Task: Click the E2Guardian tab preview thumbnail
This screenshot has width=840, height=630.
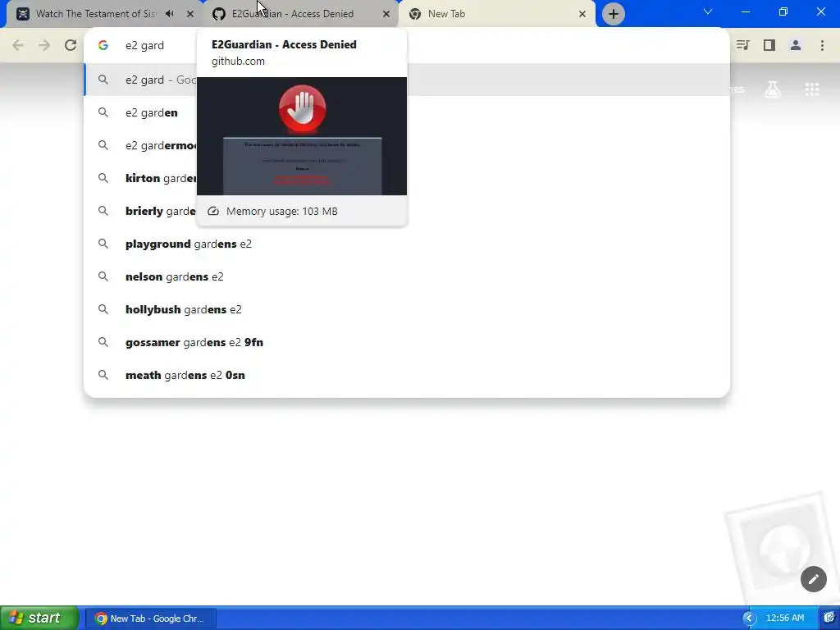Action: tap(302, 136)
